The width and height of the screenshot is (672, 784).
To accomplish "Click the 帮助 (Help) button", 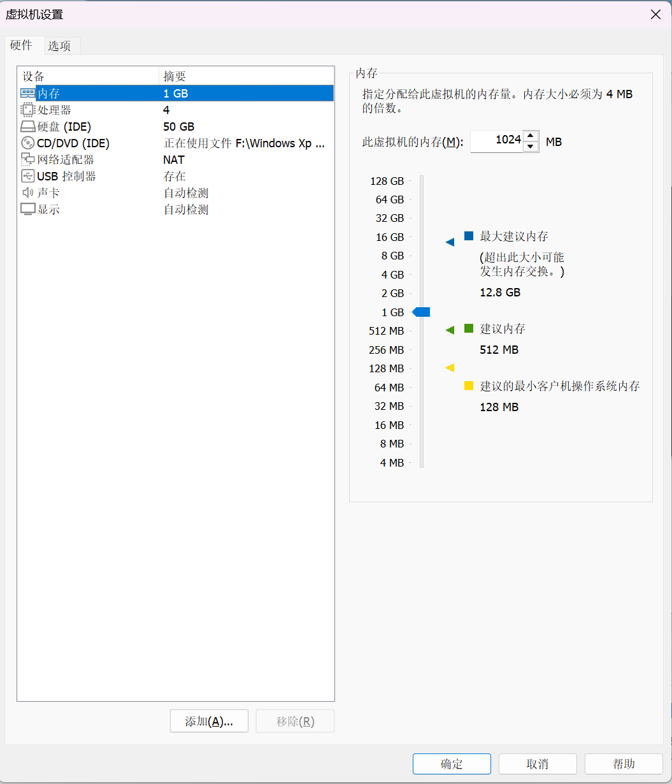I will point(624,764).
